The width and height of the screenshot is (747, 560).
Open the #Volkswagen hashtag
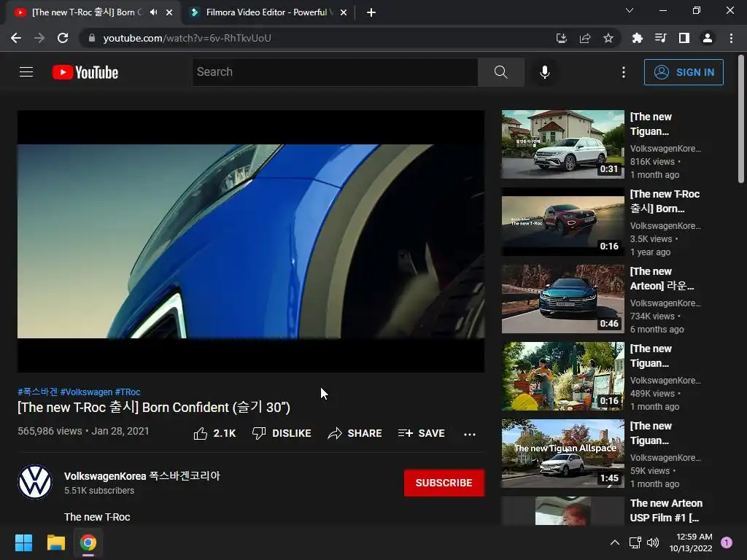click(86, 392)
